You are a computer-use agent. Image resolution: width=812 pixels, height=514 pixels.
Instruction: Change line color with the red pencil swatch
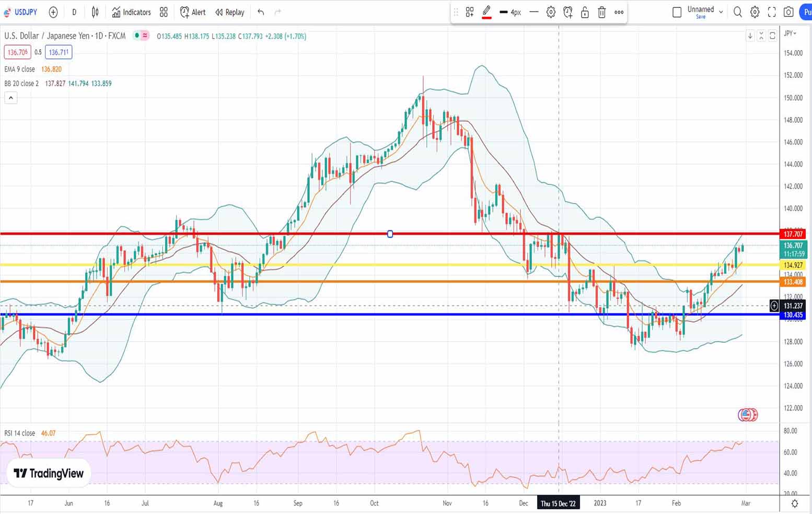point(486,12)
